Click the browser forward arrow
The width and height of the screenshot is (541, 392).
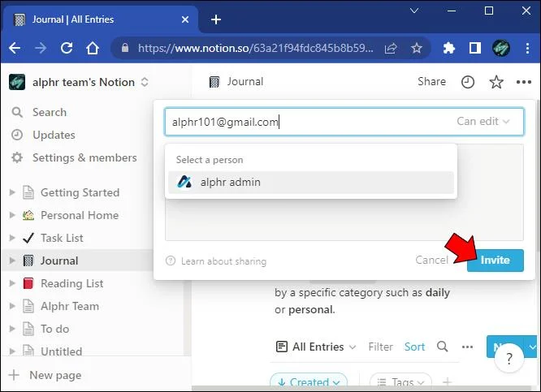coord(41,48)
